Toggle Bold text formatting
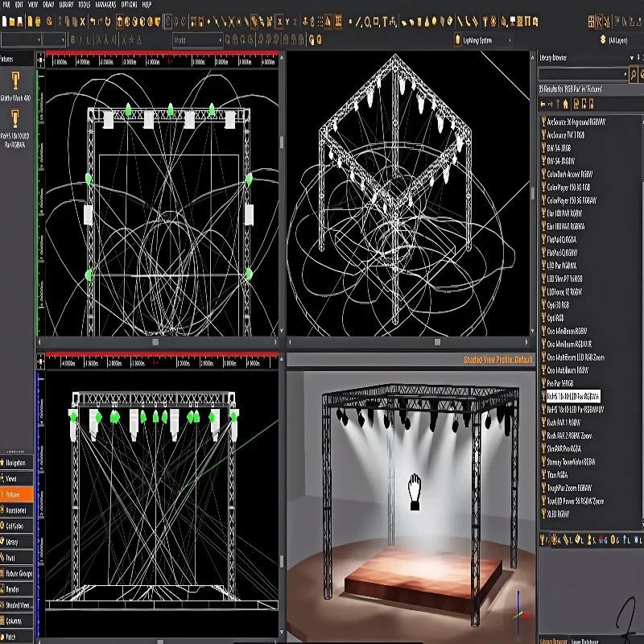 point(73,39)
